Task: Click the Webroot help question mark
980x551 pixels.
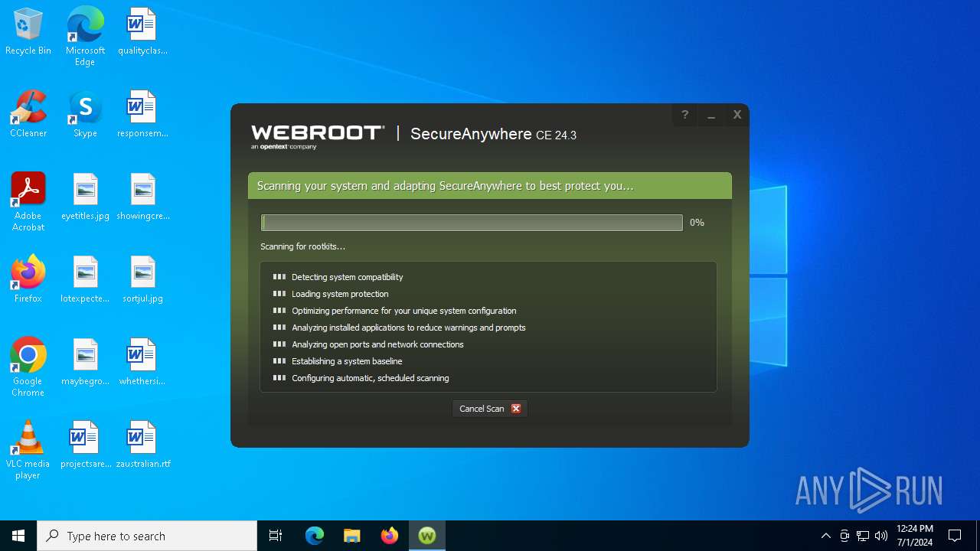Action: coord(685,115)
